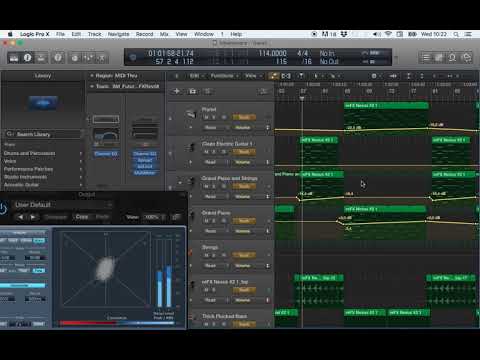Open Editors scissors button
480x360 pixels.
[x=101, y=58]
